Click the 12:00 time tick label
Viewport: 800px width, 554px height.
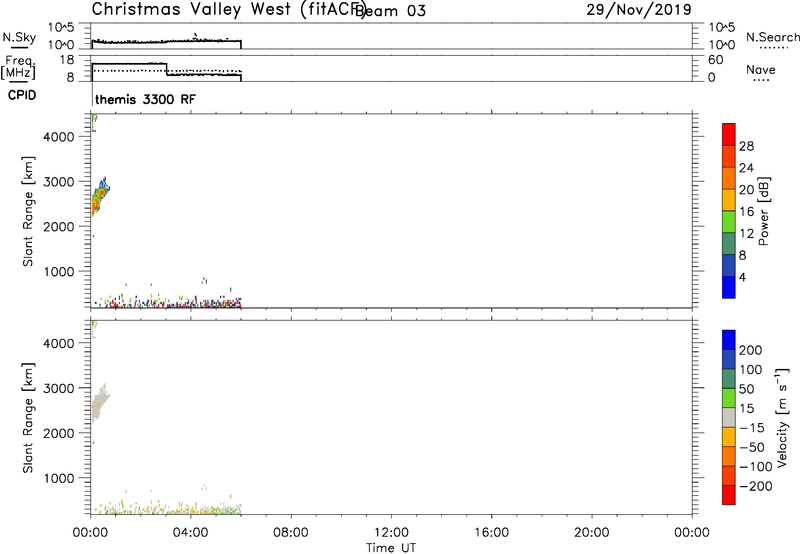391,533
